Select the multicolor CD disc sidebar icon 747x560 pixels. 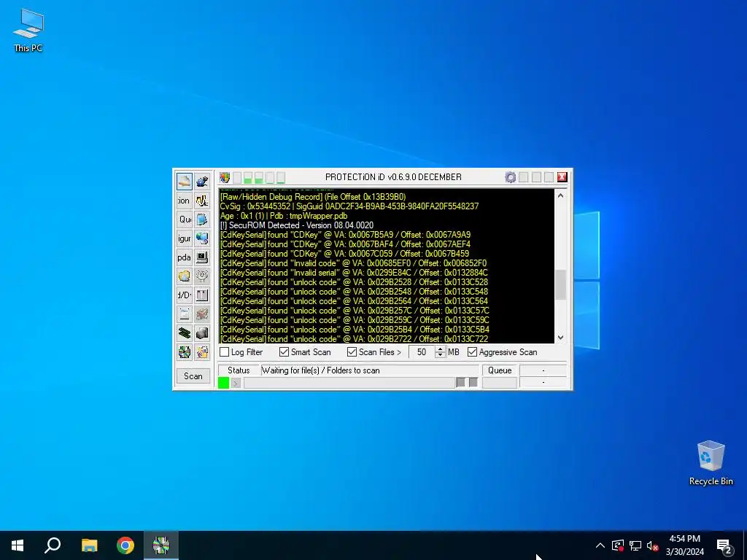(x=185, y=352)
